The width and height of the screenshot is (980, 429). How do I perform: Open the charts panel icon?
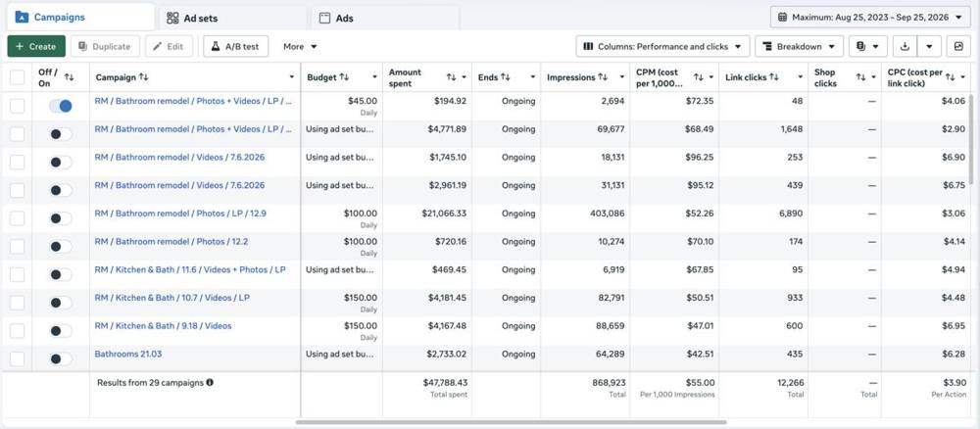958,46
